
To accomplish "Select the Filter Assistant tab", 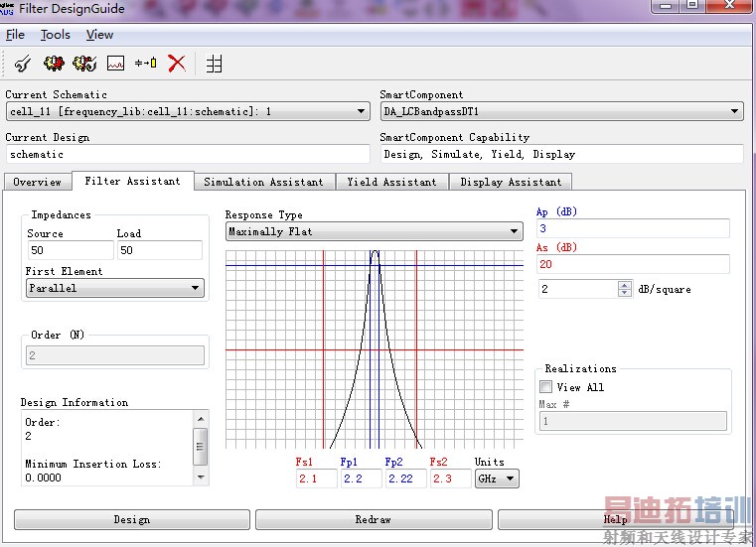I will point(132,181).
